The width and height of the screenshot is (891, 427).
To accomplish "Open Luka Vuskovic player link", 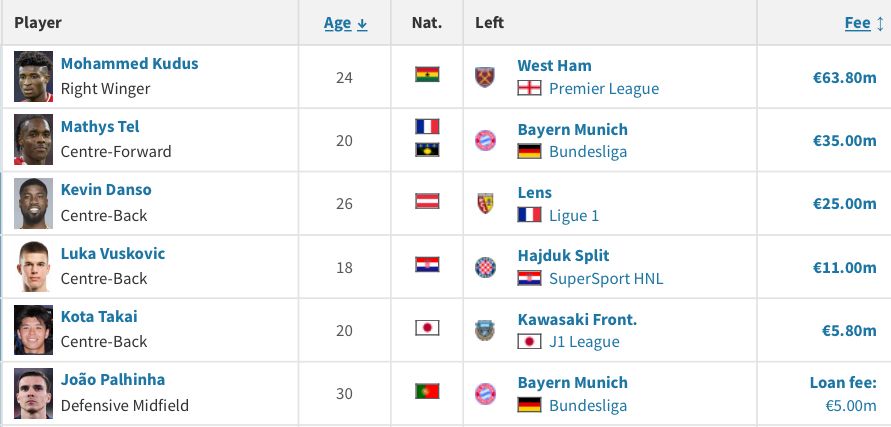I will pos(113,253).
